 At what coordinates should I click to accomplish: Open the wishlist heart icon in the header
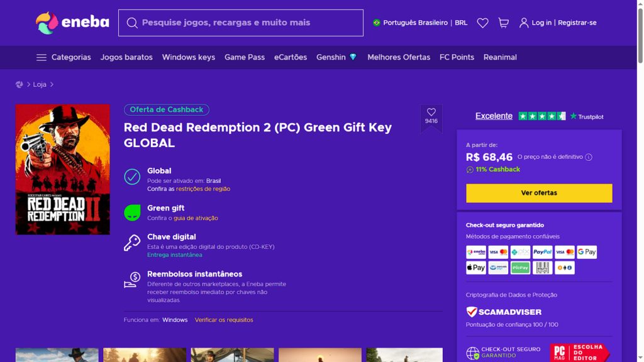coord(482,23)
